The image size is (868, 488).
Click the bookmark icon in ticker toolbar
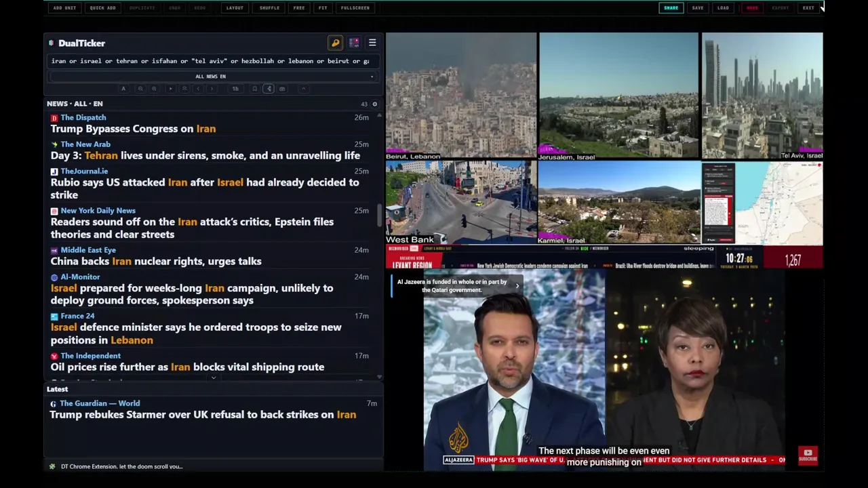point(254,89)
